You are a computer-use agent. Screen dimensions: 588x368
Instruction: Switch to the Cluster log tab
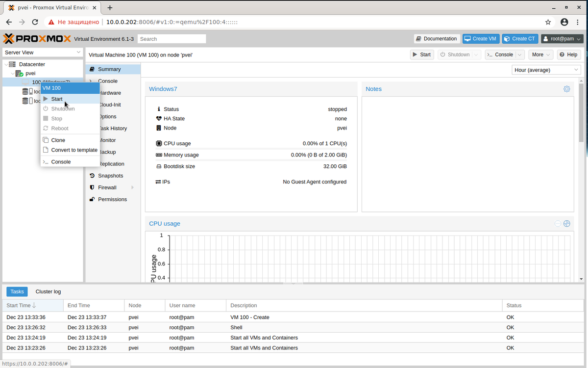[x=48, y=291]
